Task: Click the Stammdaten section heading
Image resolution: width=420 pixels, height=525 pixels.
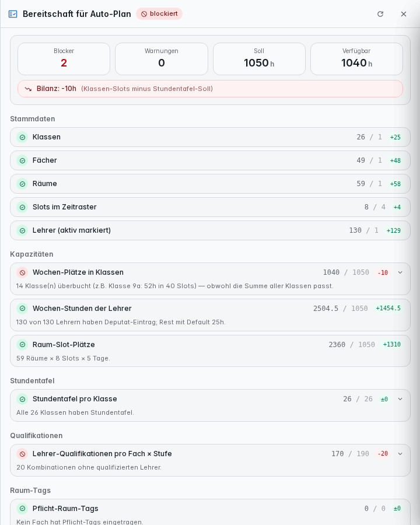Action: [x=33, y=119]
